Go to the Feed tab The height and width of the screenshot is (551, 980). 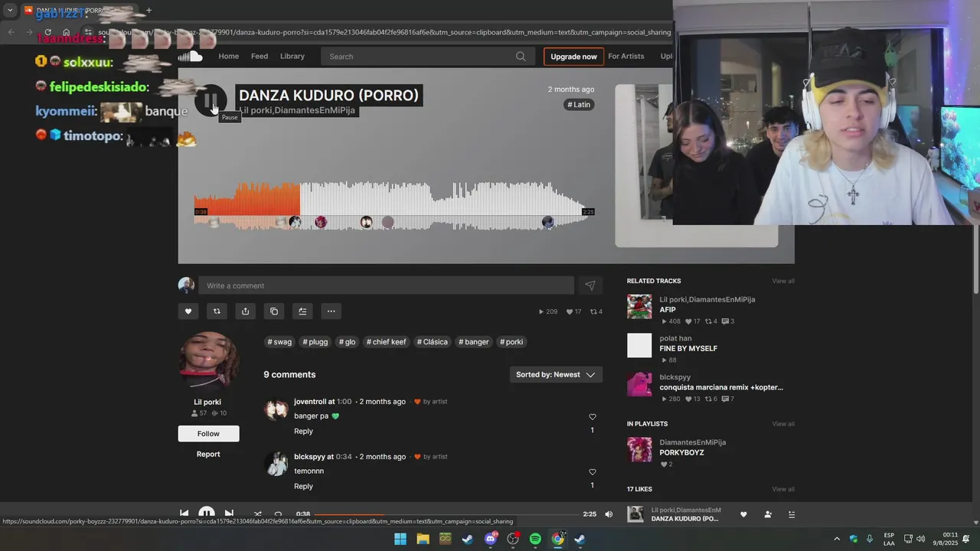click(260, 56)
